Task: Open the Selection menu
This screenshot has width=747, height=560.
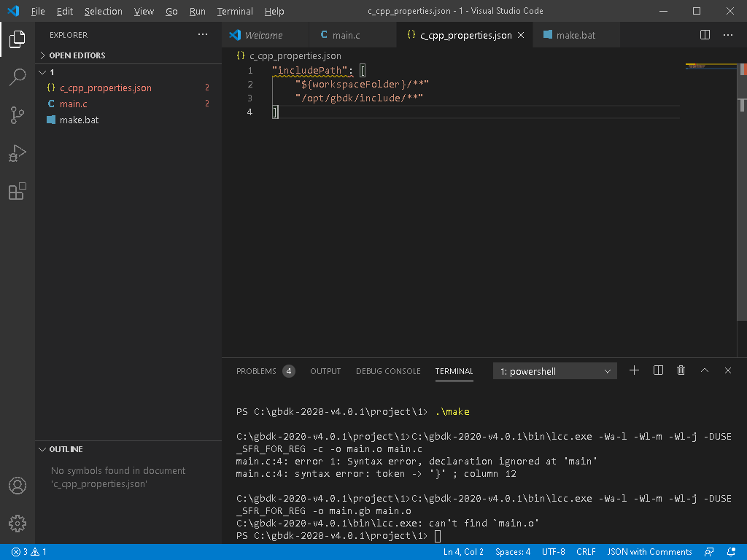Action: point(104,11)
